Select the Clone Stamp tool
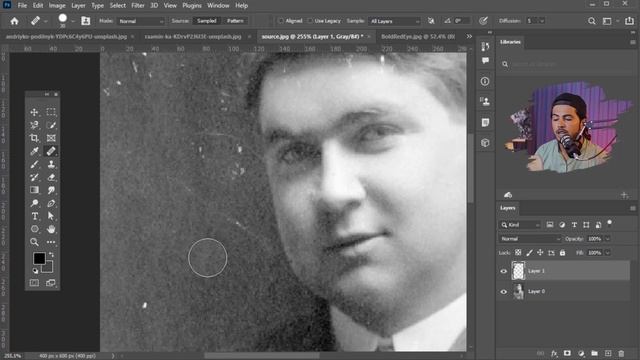This screenshot has width=640, height=360. (51, 164)
